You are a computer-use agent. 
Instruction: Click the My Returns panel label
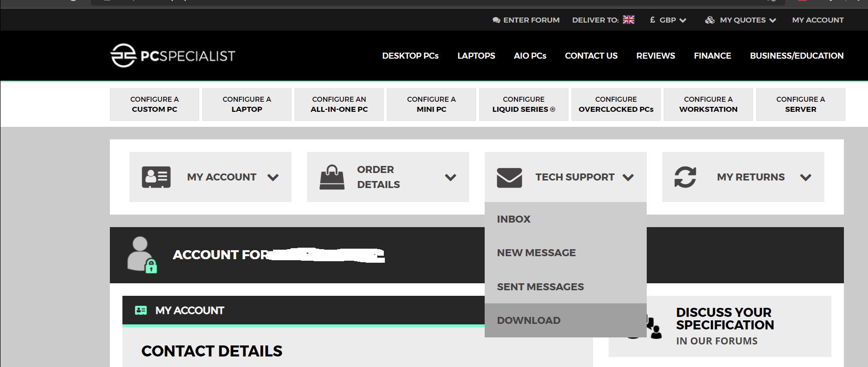(x=751, y=177)
